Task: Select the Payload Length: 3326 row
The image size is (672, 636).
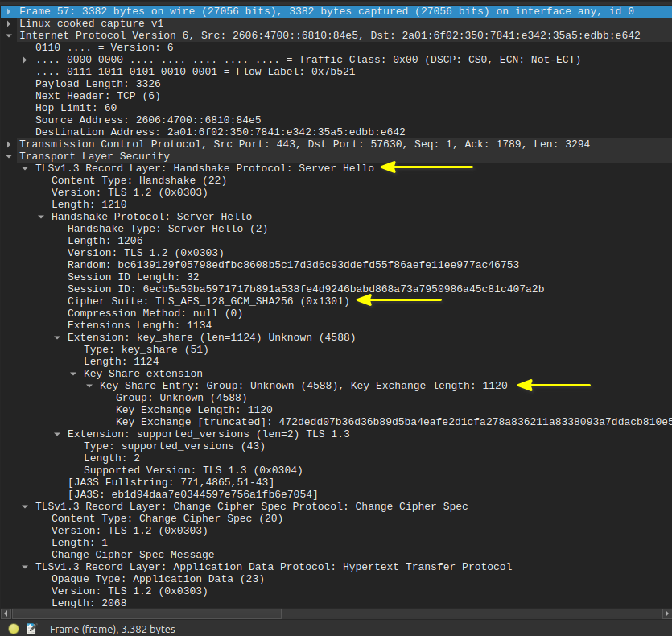Action: click(98, 84)
